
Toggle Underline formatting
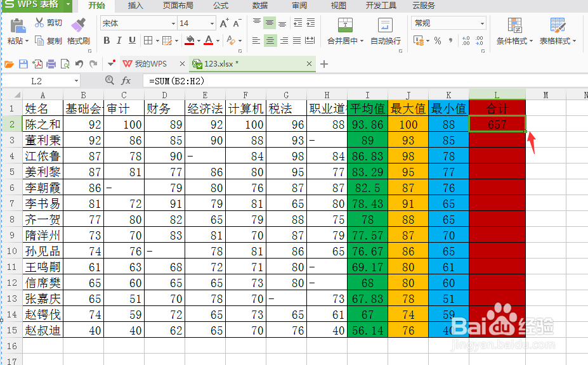coord(132,41)
